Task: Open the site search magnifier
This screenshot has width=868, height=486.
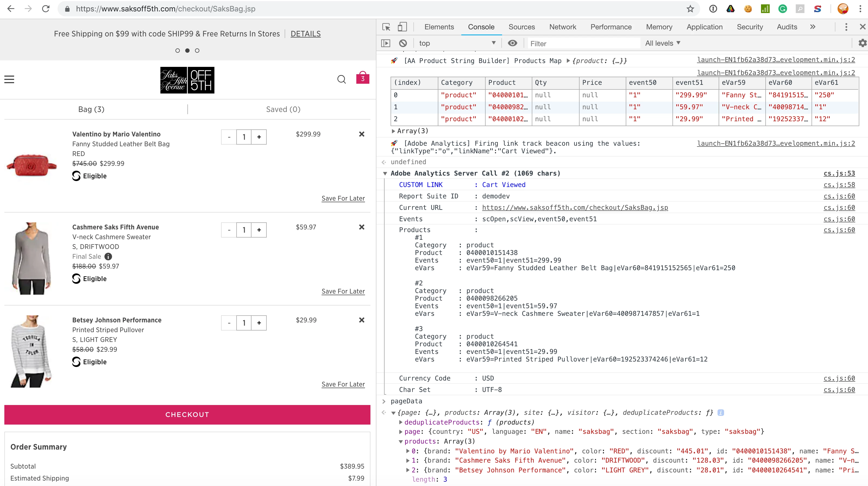Action: pyautogui.click(x=341, y=79)
